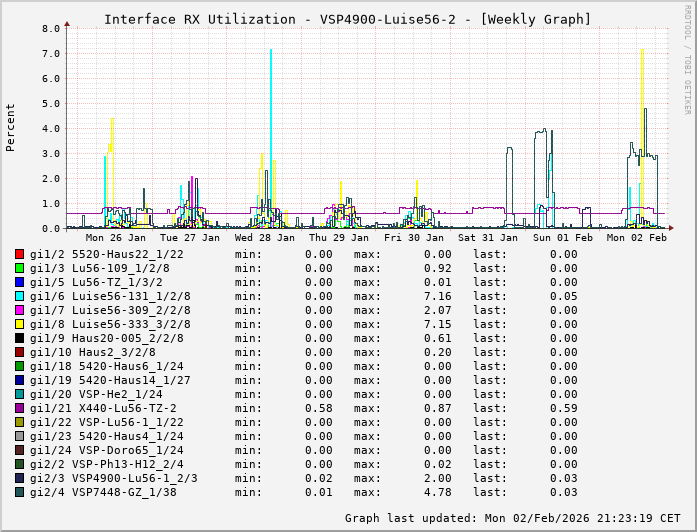Select the yellow gi1/8 Luise56-333 legend swatch
The height and width of the screenshot is (532, 697).
(20, 324)
